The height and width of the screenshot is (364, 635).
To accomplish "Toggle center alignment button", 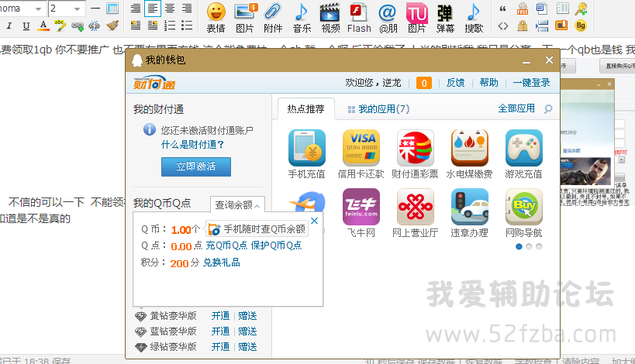I will (170, 8).
